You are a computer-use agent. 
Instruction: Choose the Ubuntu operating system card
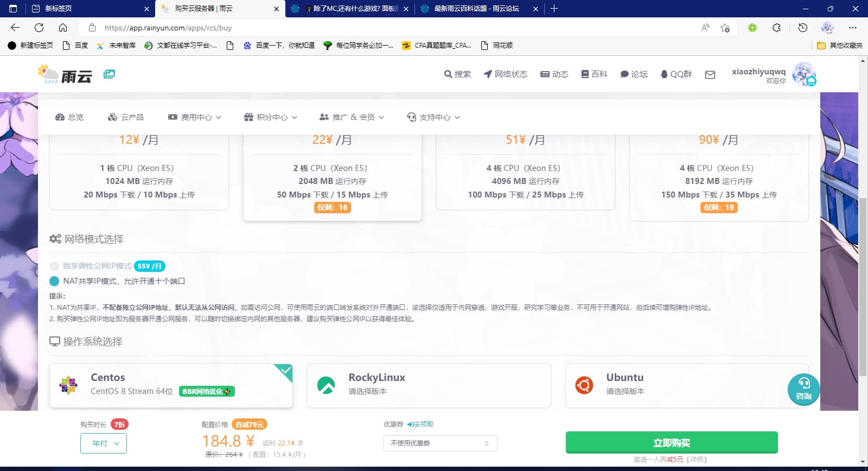(687, 386)
